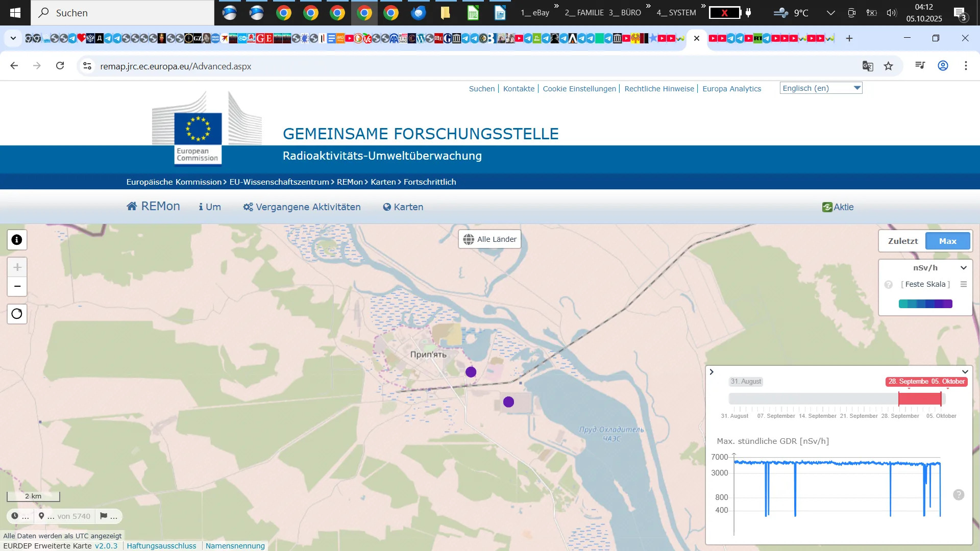Open the Vergangene Aktivitäten menu
Viewport: 980px width, 551px height.
point(302,207)
